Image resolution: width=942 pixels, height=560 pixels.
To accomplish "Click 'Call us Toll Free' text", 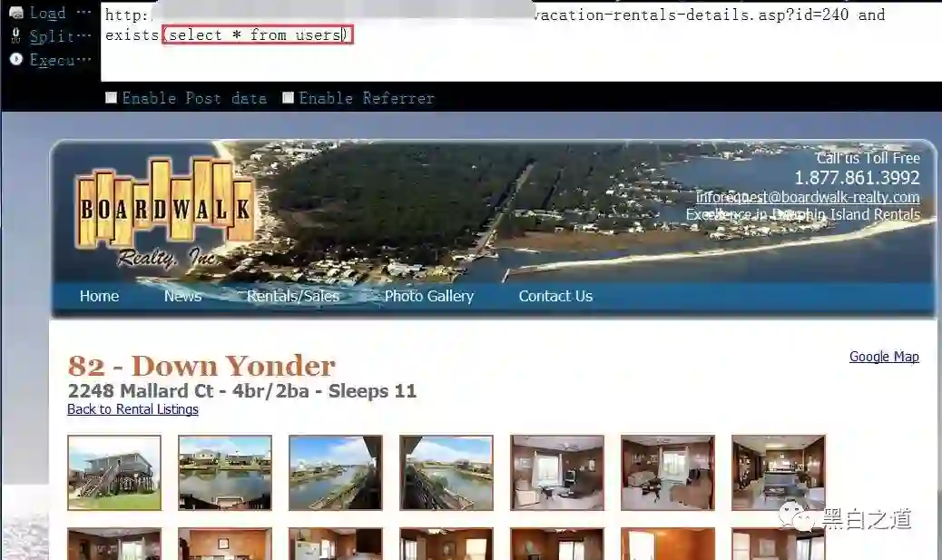I will [x=868, y=158].
